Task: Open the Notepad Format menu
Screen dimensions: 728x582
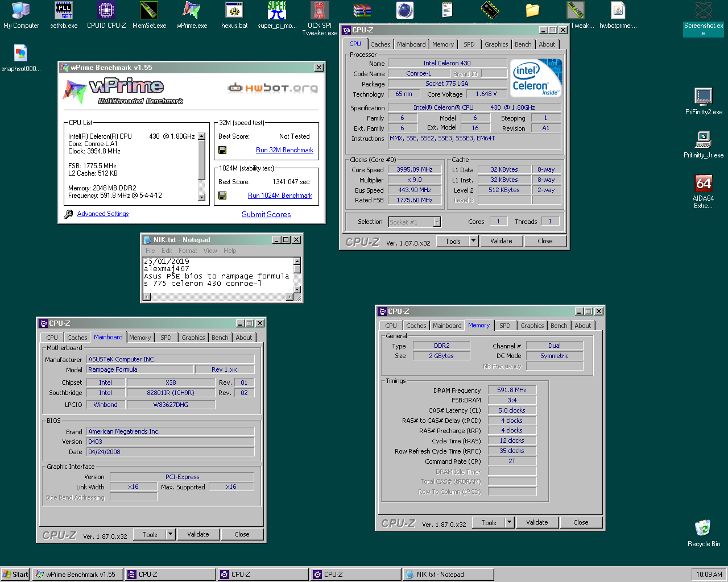Action: [x=188, y=251]
